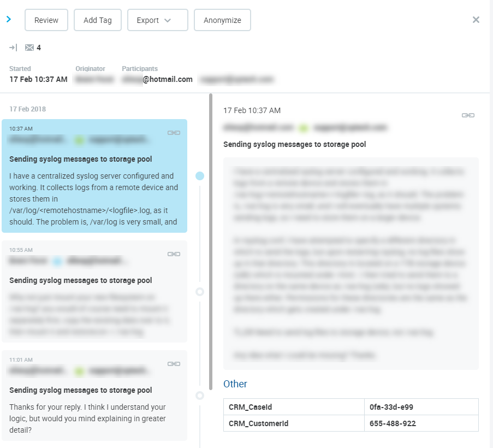Expand the side panel with blue chevron
This screenshot has height=448, width=493.
9,19
